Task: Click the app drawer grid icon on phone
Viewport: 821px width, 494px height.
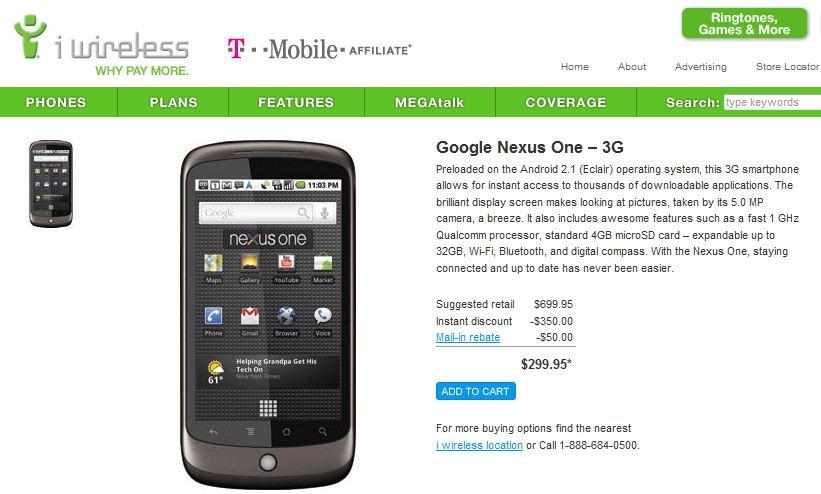Action: [x=268, y=408]
